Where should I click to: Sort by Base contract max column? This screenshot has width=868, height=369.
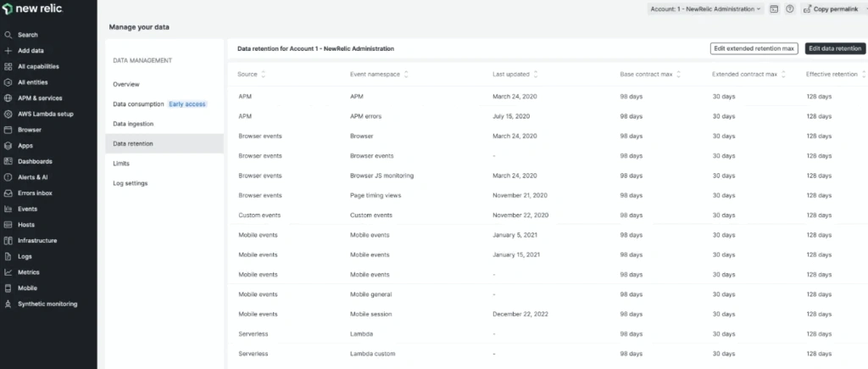(677, 75)
